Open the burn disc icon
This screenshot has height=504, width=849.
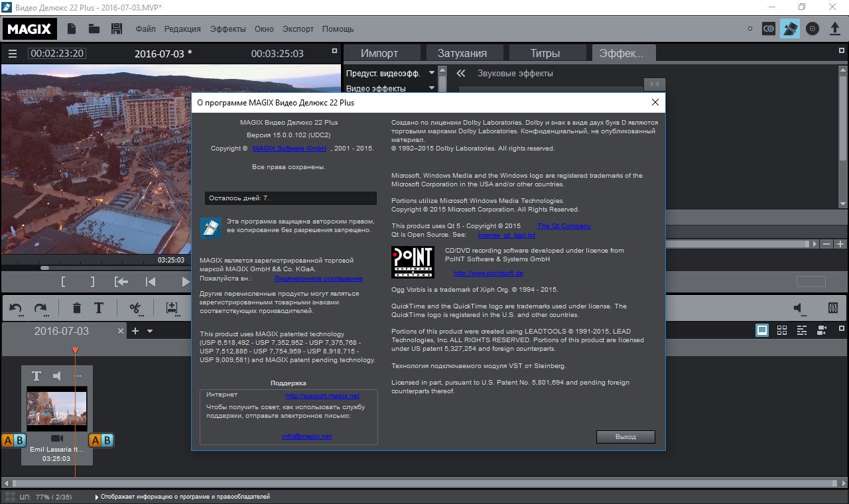point(813,29)
